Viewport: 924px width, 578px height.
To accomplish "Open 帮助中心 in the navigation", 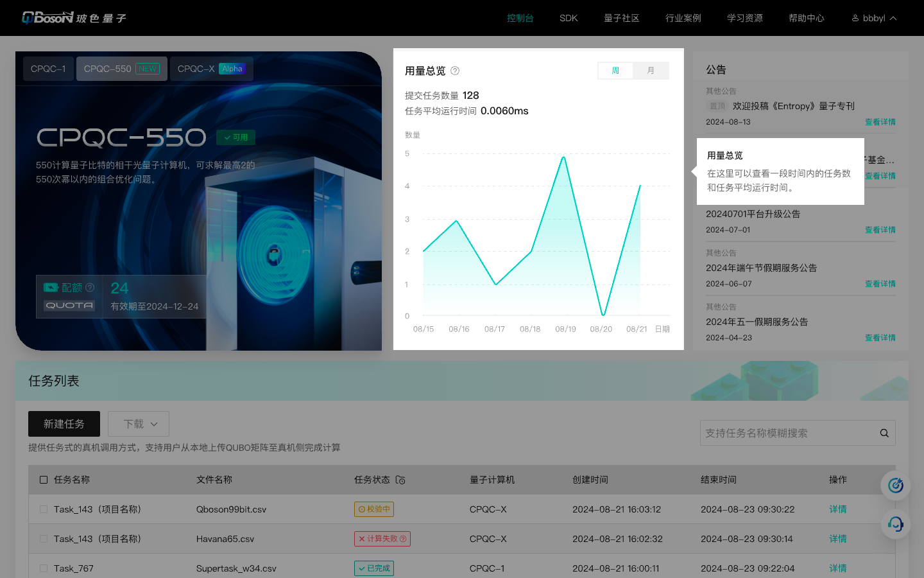I will [x=807, y=18].
